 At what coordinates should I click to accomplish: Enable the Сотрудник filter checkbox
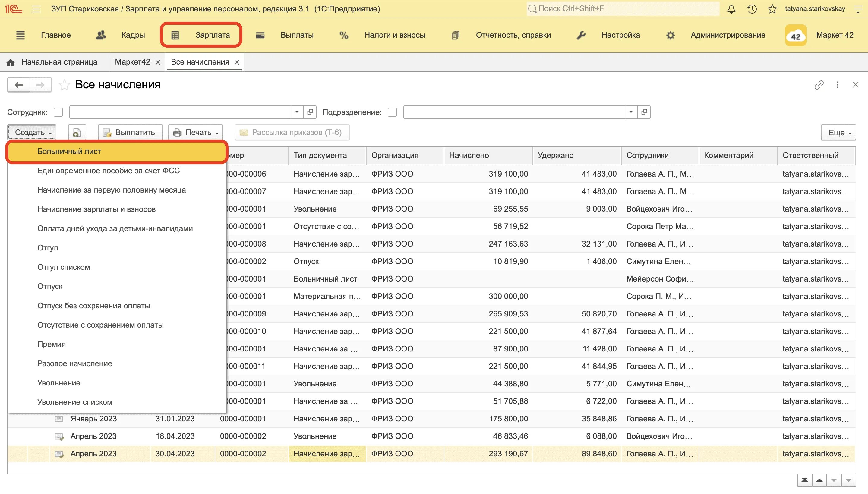tap(58, 112)
